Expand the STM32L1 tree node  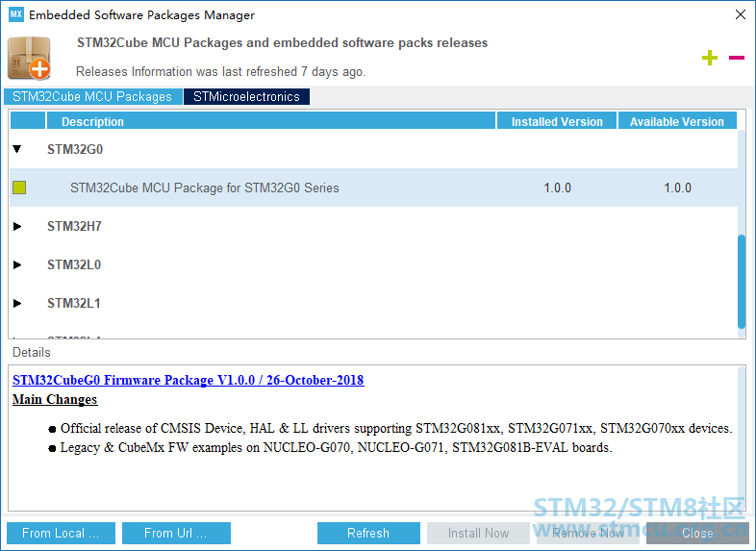[x=17, y=303]
